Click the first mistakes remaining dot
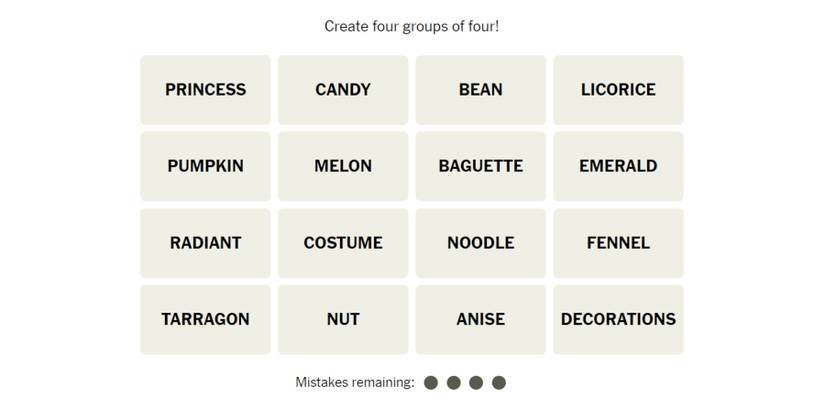825x413 pixels. click(x=431, y=383)
